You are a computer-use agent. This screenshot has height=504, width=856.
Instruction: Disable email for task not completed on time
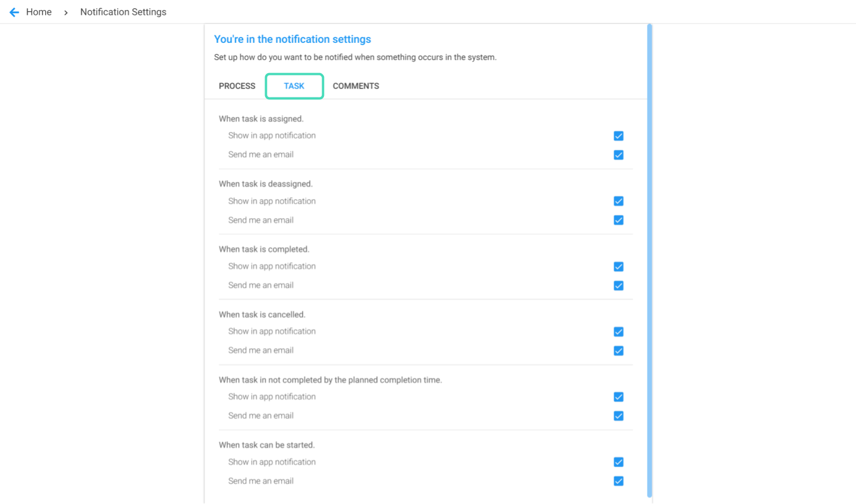[619, 416]
